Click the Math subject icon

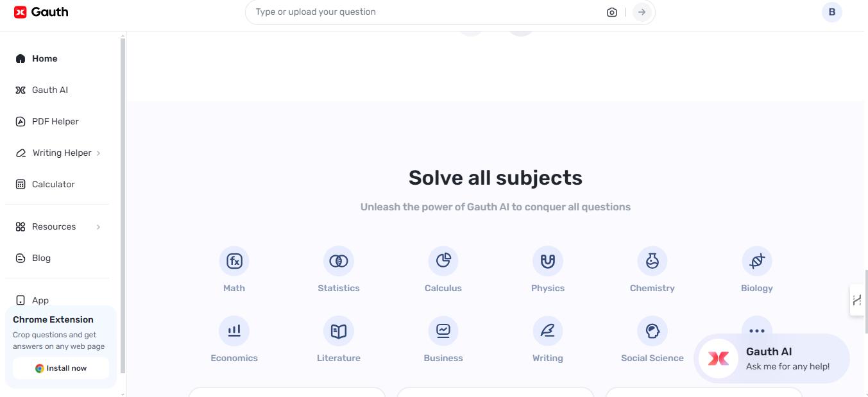point(234,261)
